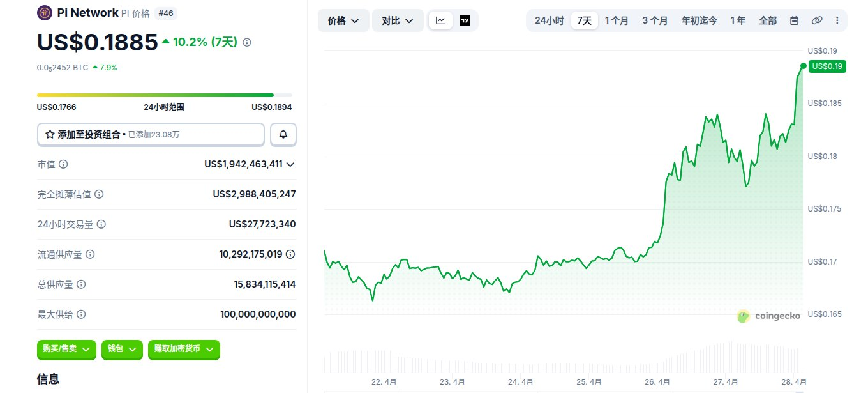The image size is (868, 393).
Task: Click the Pi Network coin logo
Action: 45,12
